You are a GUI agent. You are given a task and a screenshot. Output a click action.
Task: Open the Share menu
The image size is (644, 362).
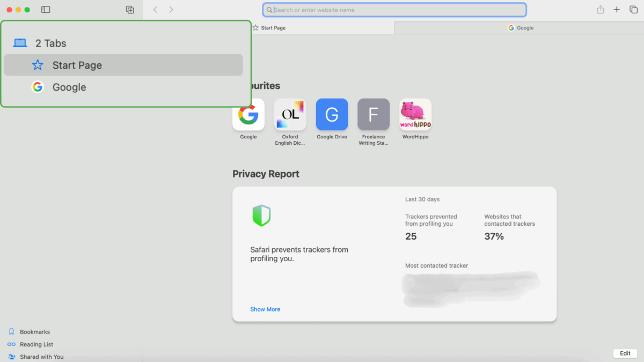(601, 10)
